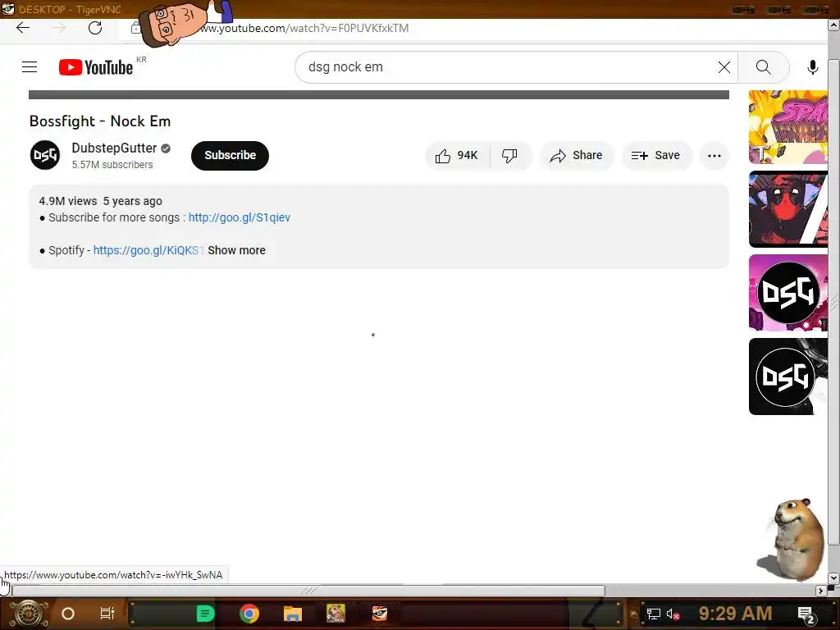The image size is (840, 630).
Task: Save the video to a playlist
Action: 656,155
